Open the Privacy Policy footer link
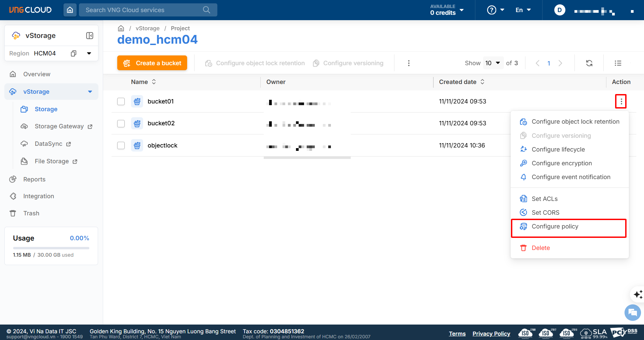 pyautogui.click(x=491, y=334)
